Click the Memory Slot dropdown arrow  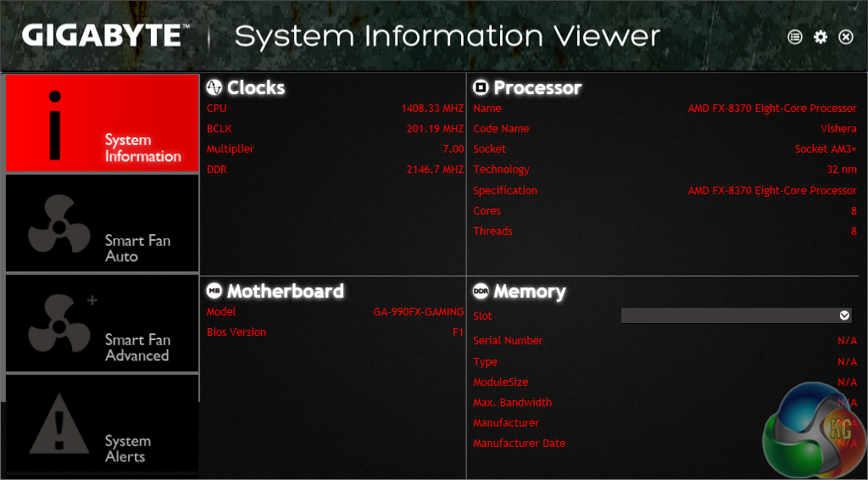pyautogui.click(x=844, y=315)
